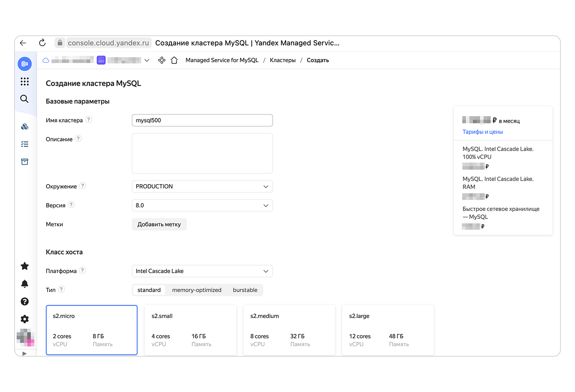The image size is (575, 392).
Task: Show help tooltip for Версия
Action: [x=71, y=205]
